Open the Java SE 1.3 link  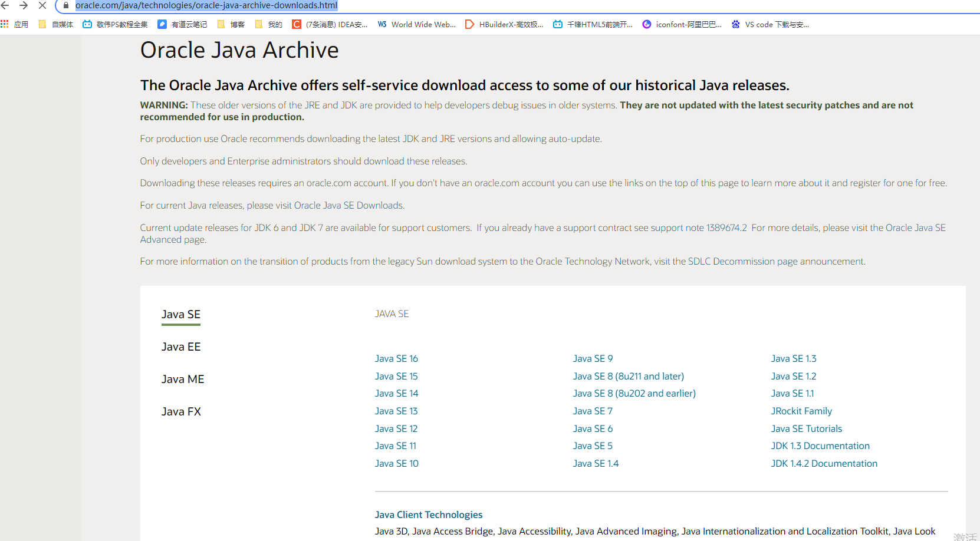click(x=794, y=359)
